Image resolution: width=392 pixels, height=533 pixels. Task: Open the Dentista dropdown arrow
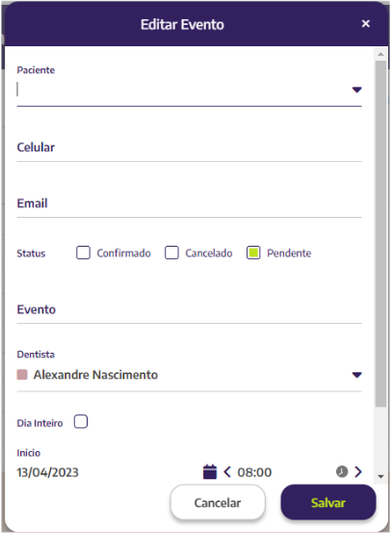356,375
